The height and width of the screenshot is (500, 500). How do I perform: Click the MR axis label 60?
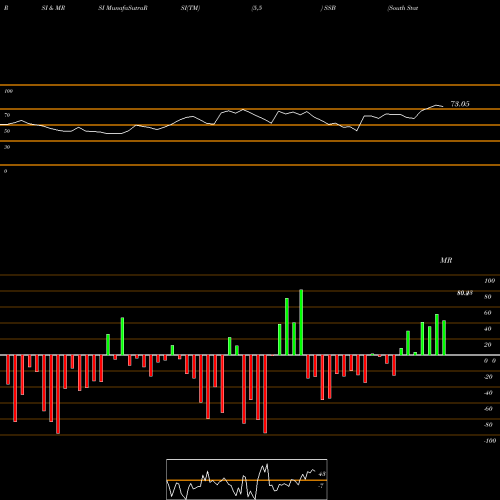pyautogui.click(x=487, y=313)
